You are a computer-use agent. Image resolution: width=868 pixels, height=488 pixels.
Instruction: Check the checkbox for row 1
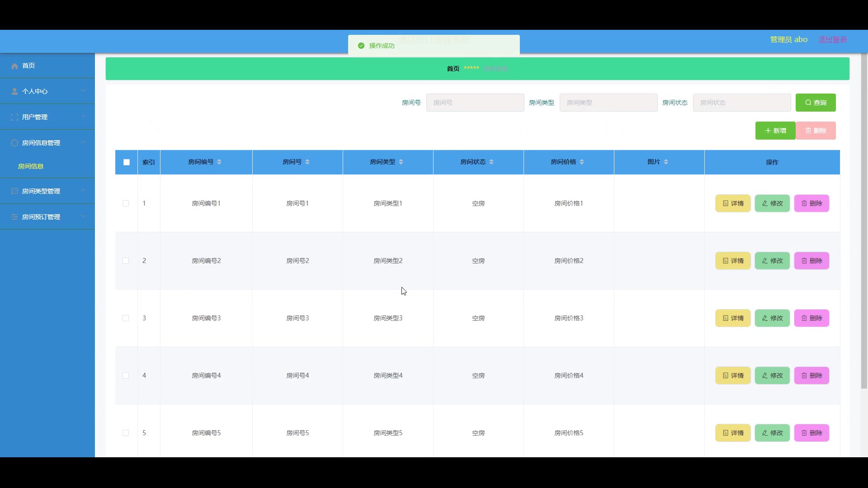coord(126,204)
